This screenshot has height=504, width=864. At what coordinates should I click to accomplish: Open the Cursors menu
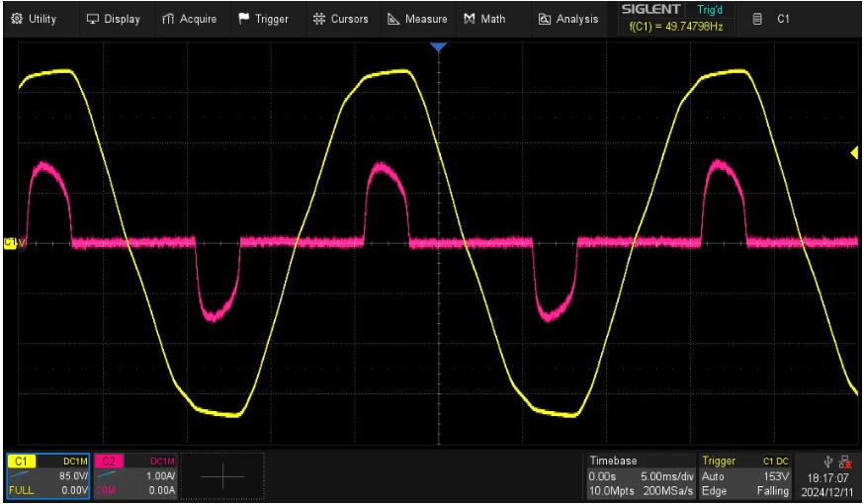coord(340,19)
